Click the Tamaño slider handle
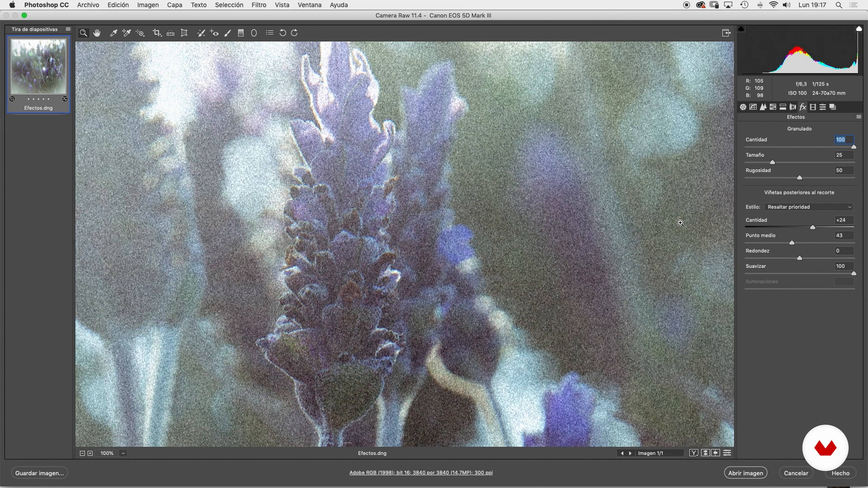Viewport: 868px width, 488px height. [x=772, y=162]
